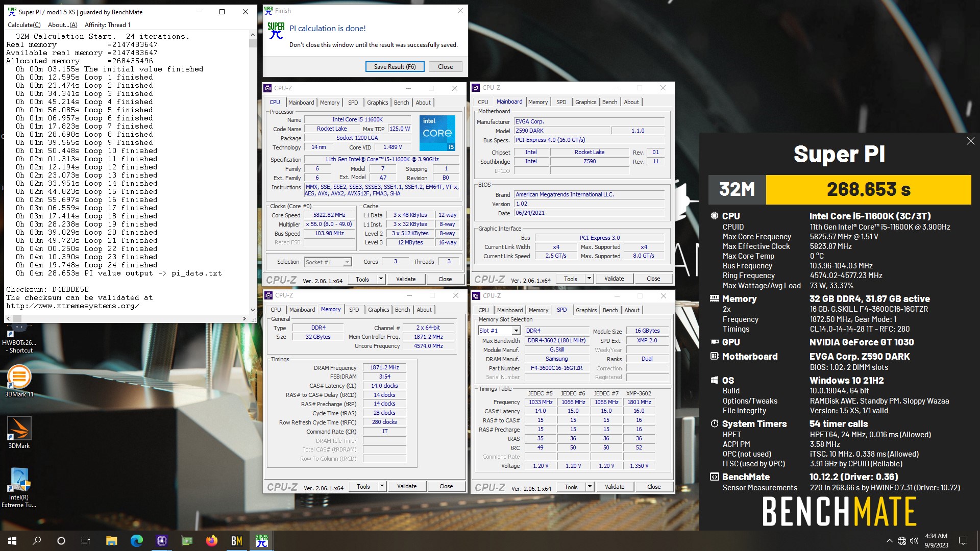The width and height of the screenshot is (980, 551).
Task: Select SPD tab in Memory window
Action: 354,310
